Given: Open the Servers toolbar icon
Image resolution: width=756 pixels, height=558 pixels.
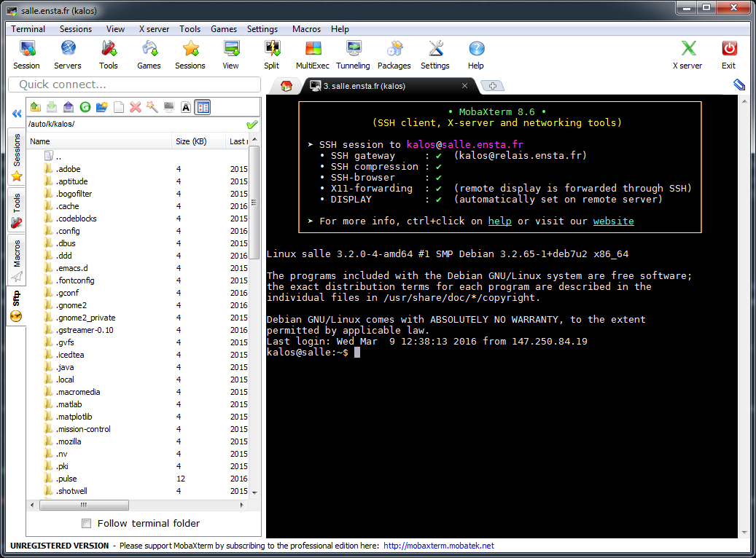Looking at the screenshot, I should tap(68, 55).
